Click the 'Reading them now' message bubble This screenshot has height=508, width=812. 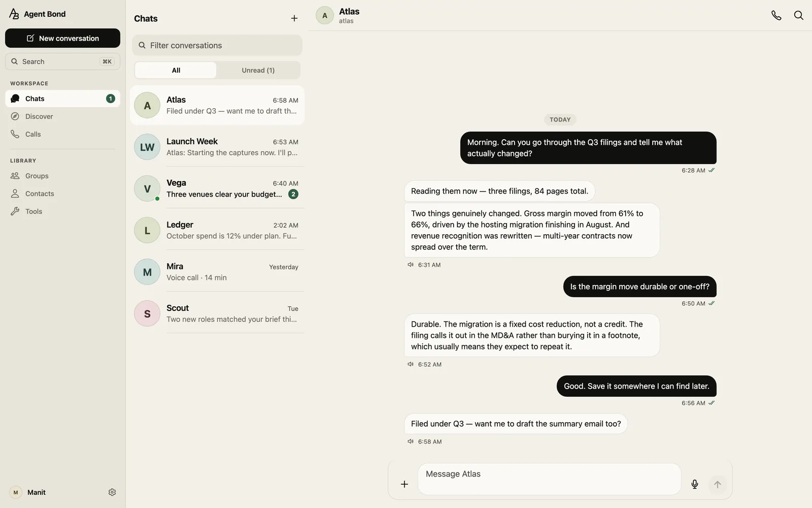[x=499, y=191]
